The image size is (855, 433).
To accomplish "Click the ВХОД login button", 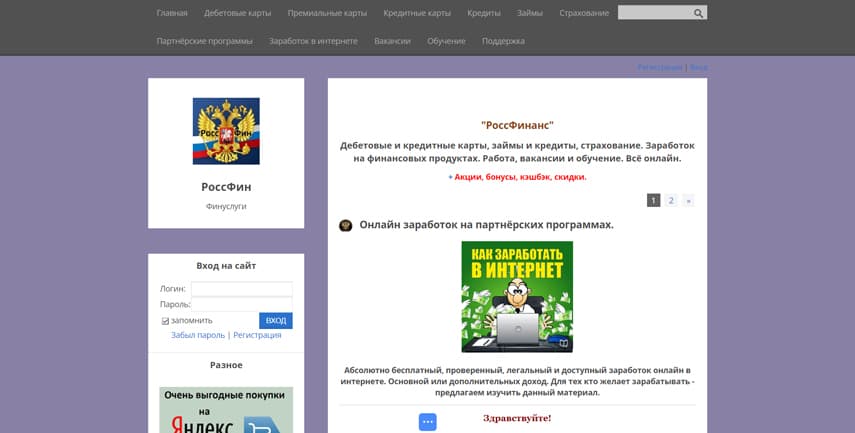I will coord(276,321).
